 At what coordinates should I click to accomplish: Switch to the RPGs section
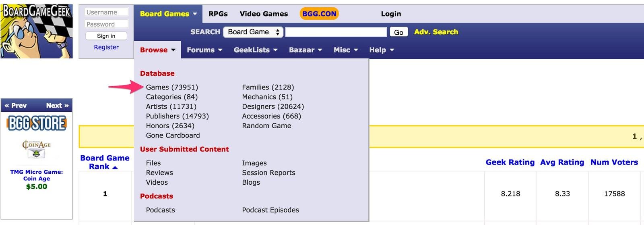(x=218, y=14)
